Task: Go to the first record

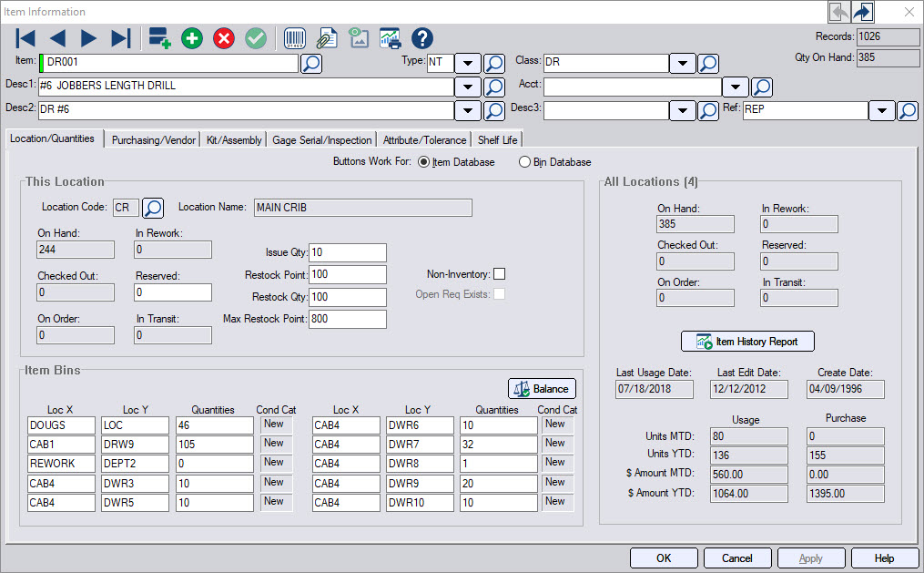Action: (25, 38)
